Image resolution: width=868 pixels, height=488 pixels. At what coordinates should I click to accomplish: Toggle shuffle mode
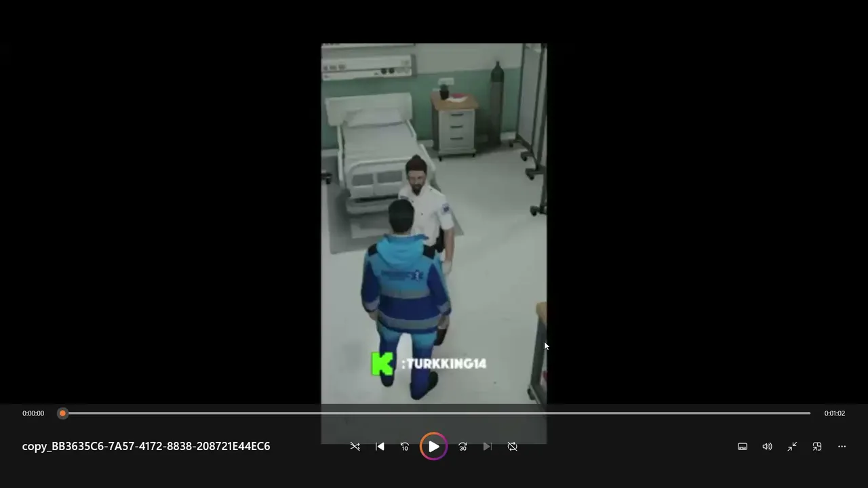tap(355, 447)
